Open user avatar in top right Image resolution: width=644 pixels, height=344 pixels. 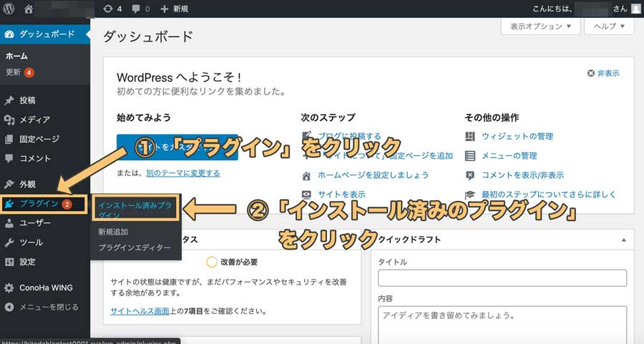(636, 9)
